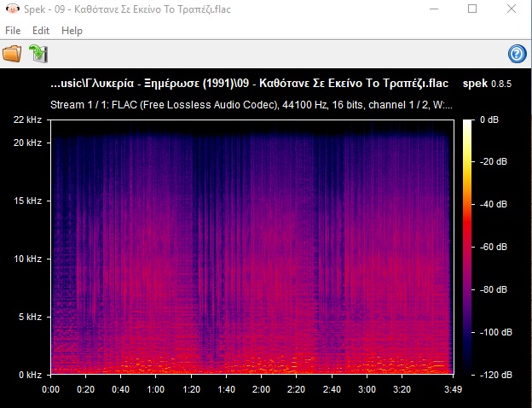The height and width of the screenshot is (408, 532).
Task: Click the 10 kHz frequency label
Action: (x=27, y=259)
